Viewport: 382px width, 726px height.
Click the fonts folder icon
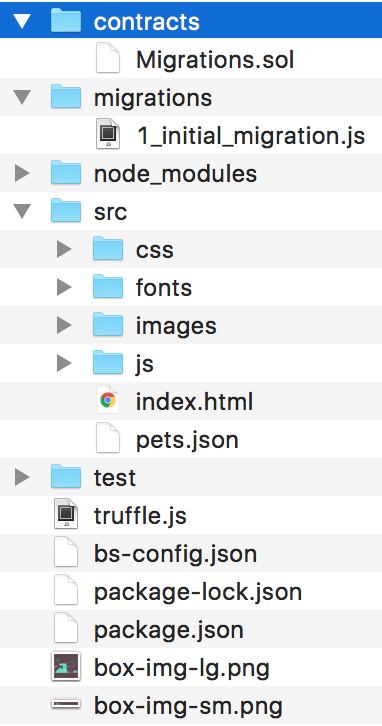(108, 286)
